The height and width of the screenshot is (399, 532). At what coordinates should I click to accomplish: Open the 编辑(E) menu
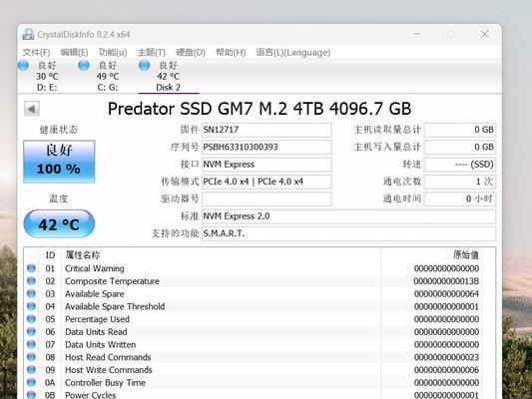coord(74,53)
